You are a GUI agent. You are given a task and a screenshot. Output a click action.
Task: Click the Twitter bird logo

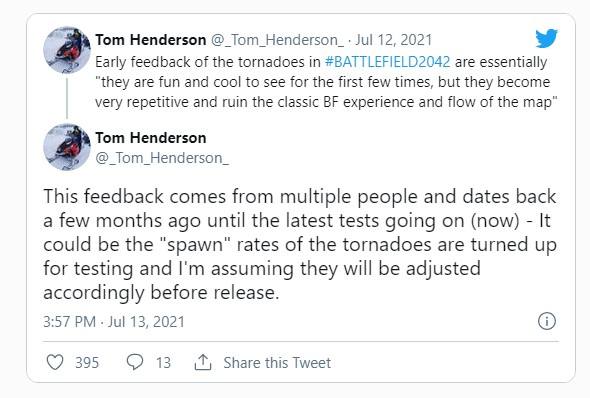tap(546, 38)
